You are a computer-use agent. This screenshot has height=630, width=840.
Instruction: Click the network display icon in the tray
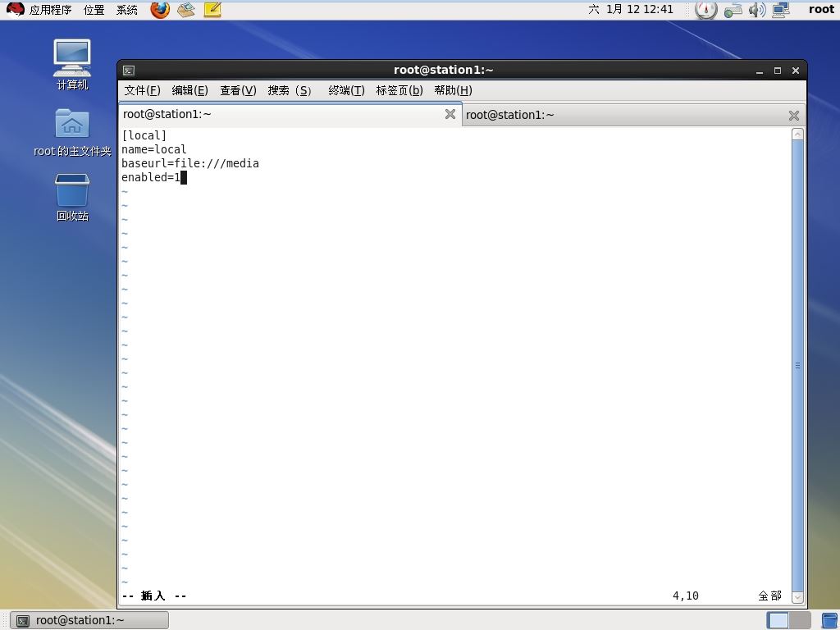[x=781, y=10]
